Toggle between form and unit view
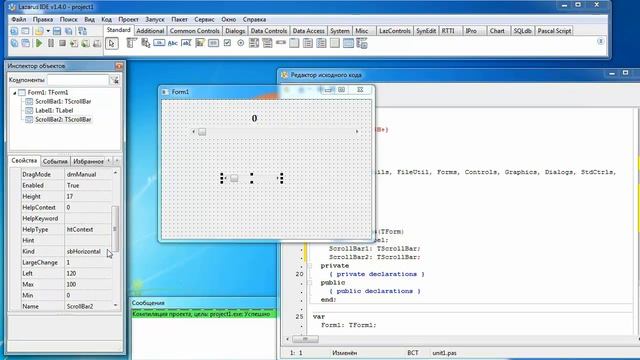 82,31
